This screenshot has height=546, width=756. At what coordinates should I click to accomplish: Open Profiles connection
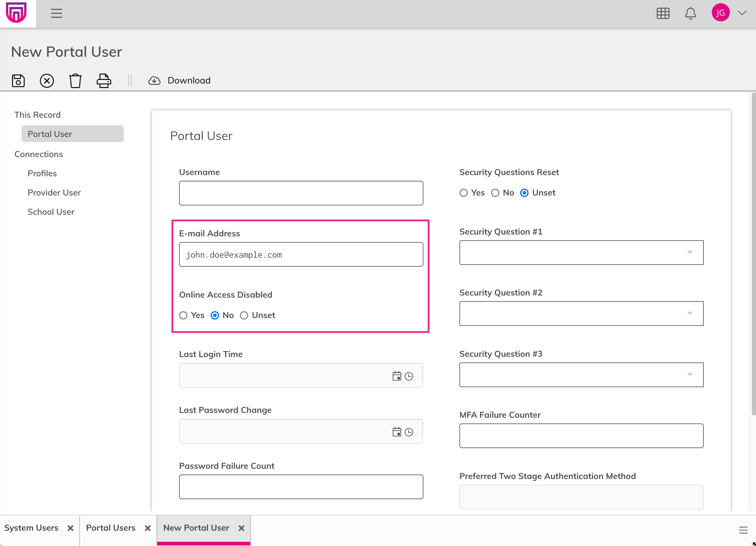click(x=42, y=173)
